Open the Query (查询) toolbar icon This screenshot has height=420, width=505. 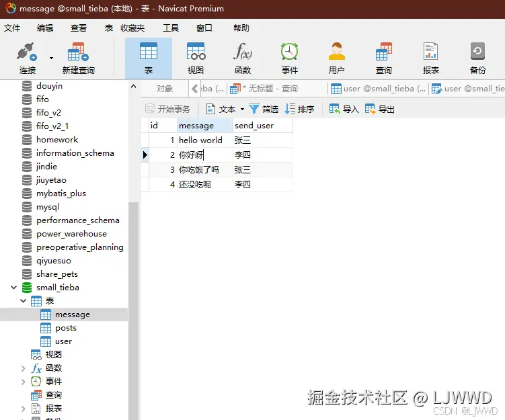(x=383, y=51)
